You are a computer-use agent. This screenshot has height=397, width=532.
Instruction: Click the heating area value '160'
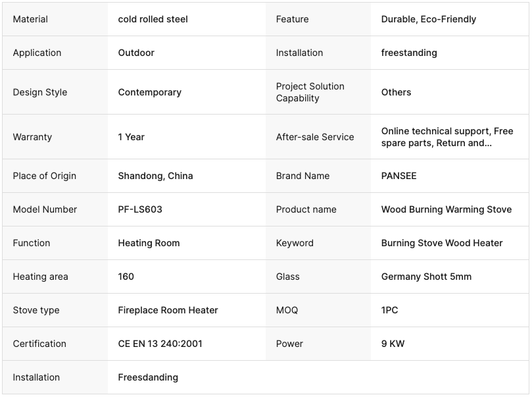(126, 277)
